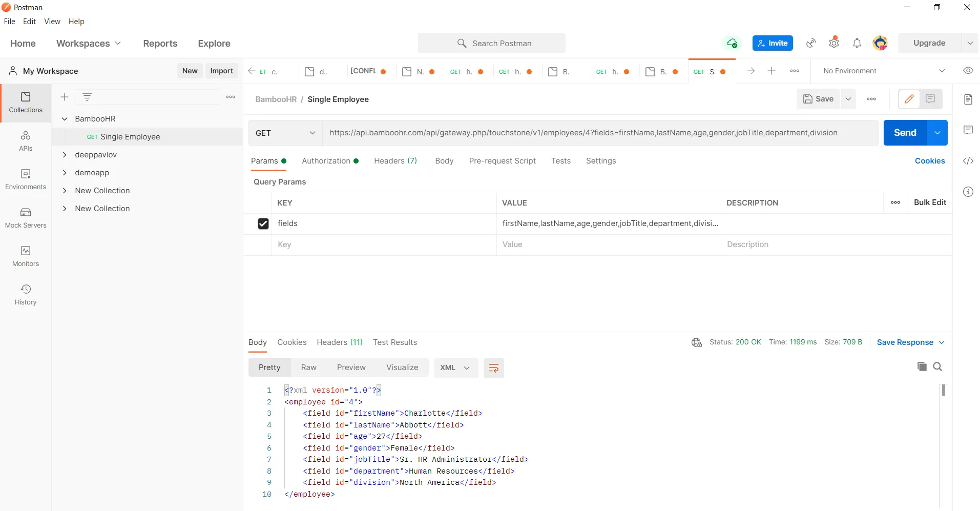Collapse the BambooHR collection

(x=65, y=119)
